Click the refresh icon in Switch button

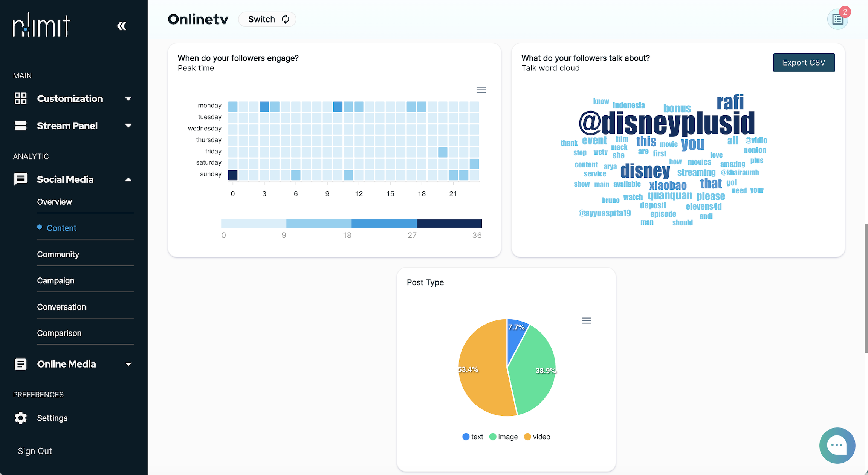286,19
